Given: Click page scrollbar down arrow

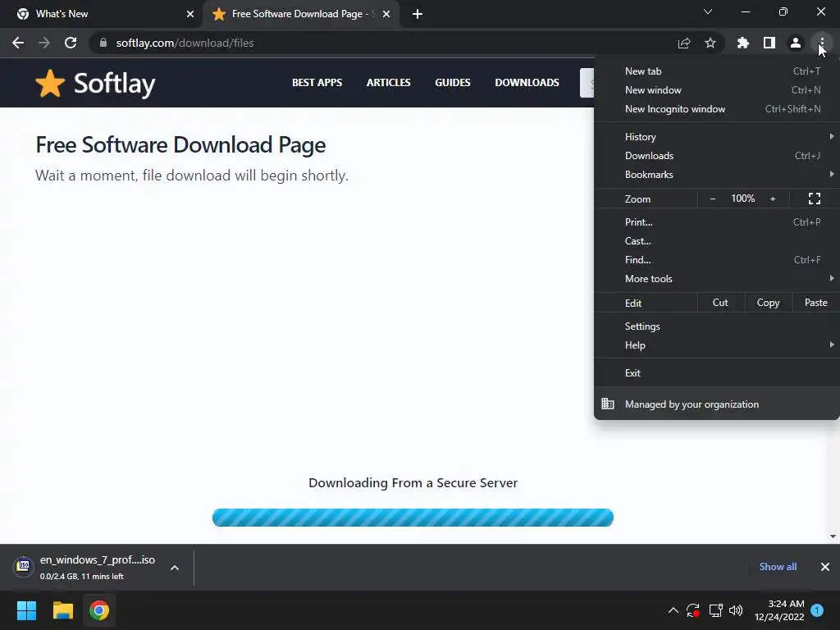Looking at the screenshot, I should tap(833, 536).
